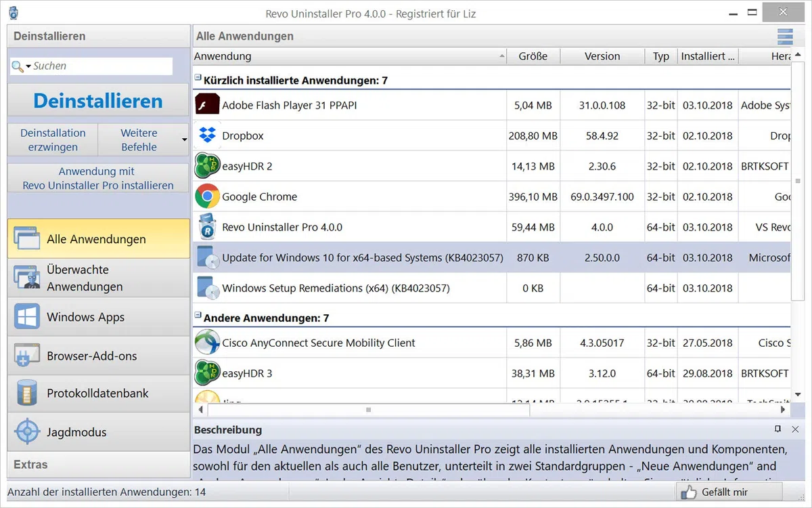Click the Deinstallieren section header
812x508 pixels.
pos(98,36)
